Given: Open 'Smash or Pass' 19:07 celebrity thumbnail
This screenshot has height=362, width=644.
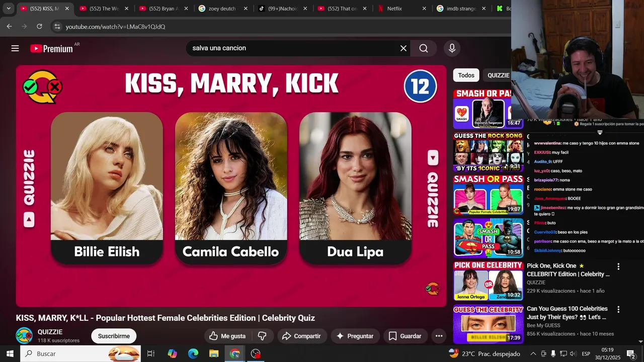Looking at the screenshot, I should [488, 195].
